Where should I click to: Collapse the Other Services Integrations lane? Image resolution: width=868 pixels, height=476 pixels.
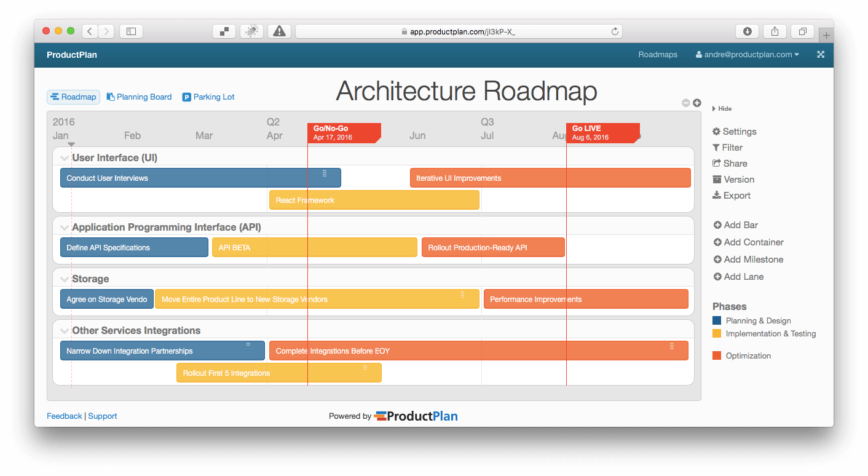coord(65,330)
